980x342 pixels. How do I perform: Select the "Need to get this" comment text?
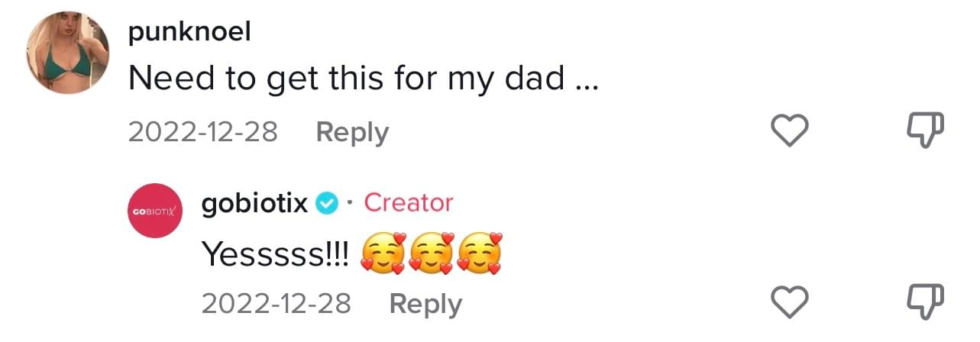tap(345, 78)
